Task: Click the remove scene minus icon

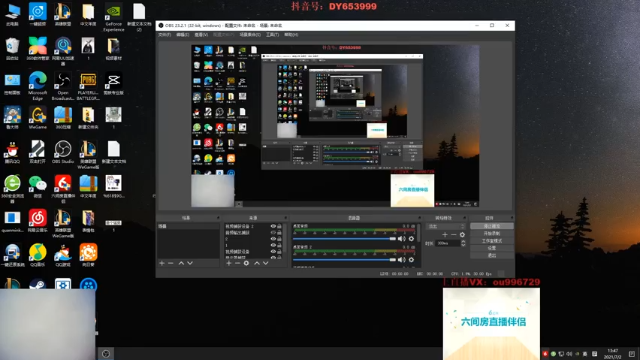Action: 171,263
